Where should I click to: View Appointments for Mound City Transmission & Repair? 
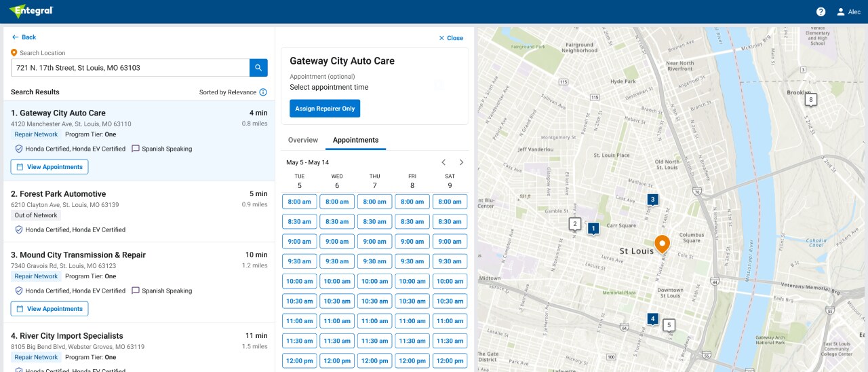pos(50,309)
